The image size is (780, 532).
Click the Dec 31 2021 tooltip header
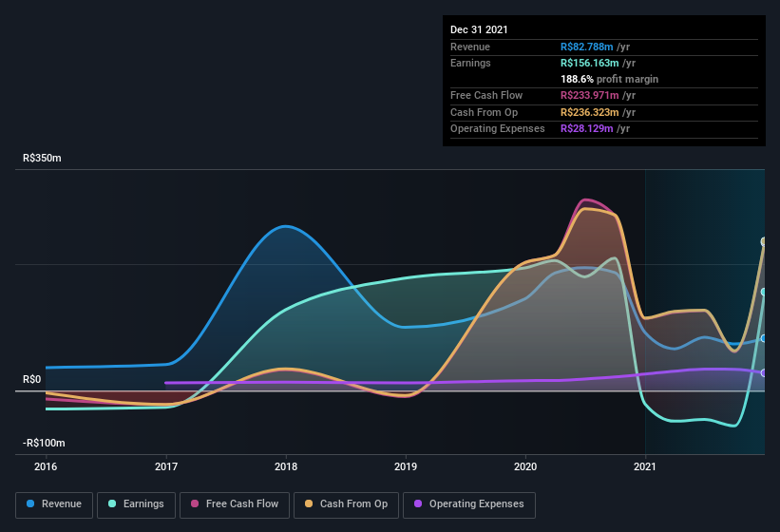479,29
